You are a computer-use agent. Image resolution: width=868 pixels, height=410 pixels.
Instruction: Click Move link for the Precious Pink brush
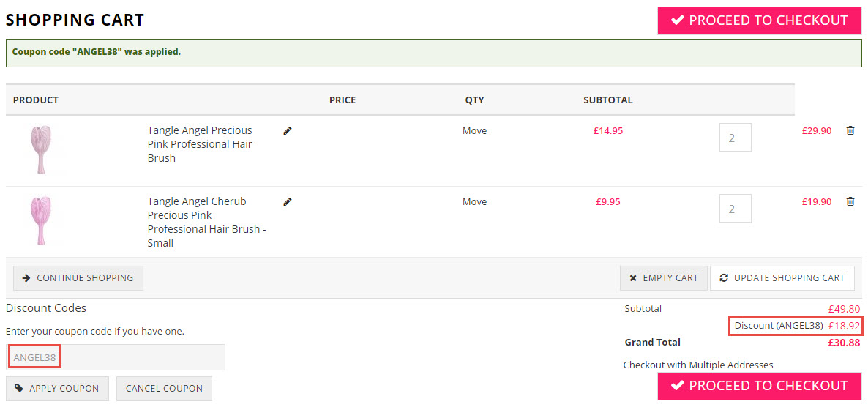[x=474, y=131]
